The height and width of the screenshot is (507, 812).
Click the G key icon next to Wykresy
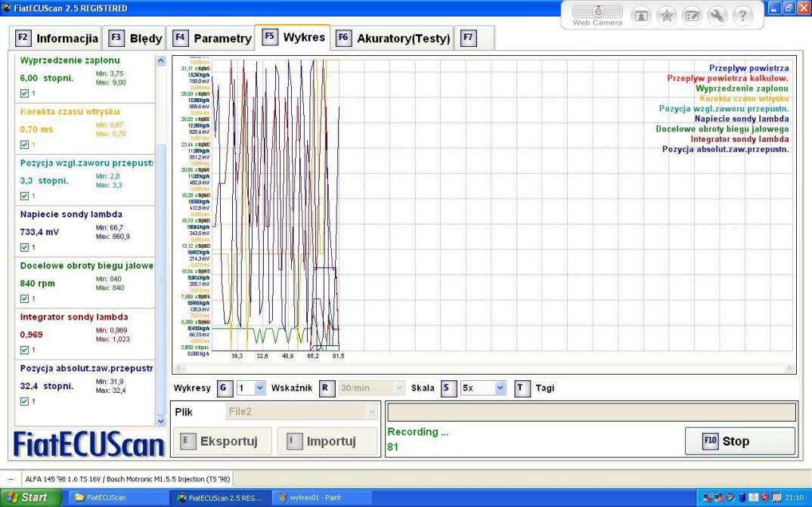(225, 388)
